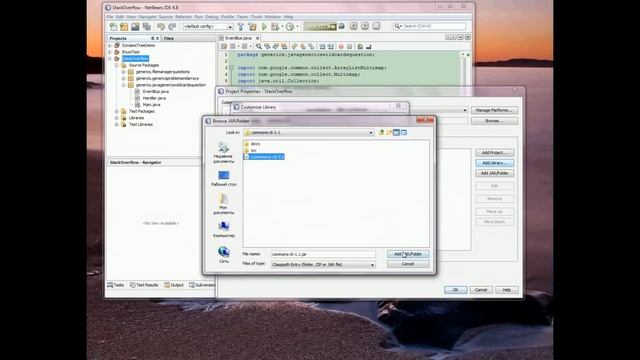Click the Add Project button

pos(494,153)
